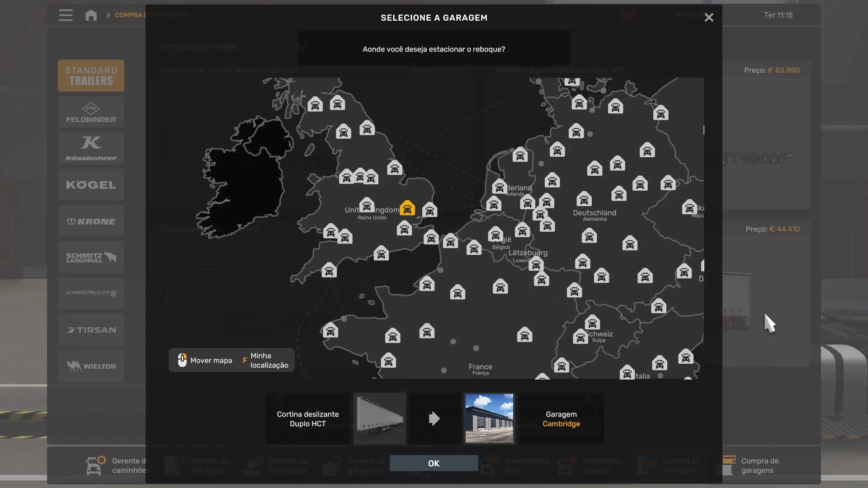Pick garage icon left of United Kingdom text
868x488 pixels.
pyautogui.click(x=367, y=205)
